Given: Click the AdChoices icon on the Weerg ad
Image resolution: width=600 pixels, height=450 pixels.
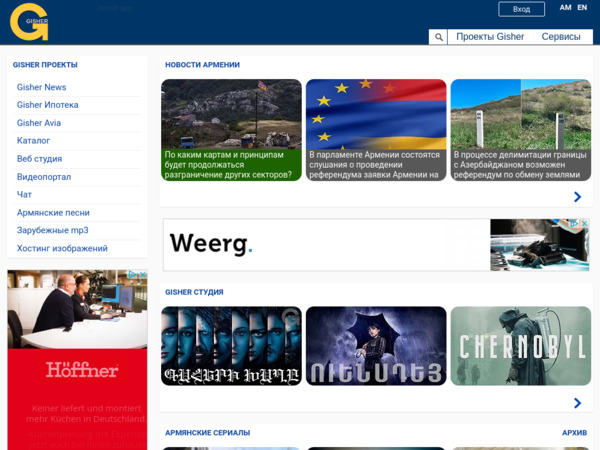Looking at the screenshot, I should pos(575,223).
